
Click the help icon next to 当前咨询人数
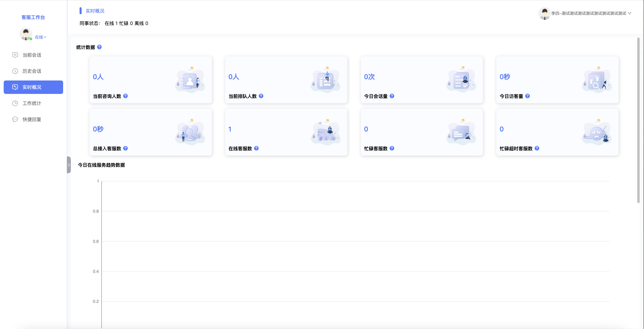[126, 96]
